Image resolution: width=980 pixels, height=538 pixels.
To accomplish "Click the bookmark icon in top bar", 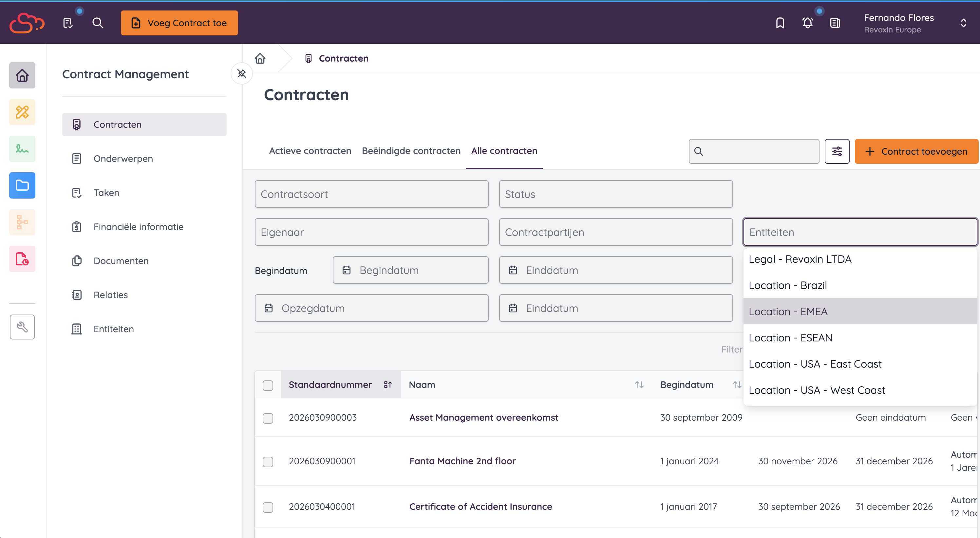I will (780, 23).
